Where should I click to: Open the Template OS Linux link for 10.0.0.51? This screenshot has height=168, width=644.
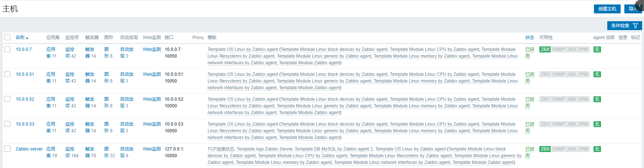(x=243, y=74)
